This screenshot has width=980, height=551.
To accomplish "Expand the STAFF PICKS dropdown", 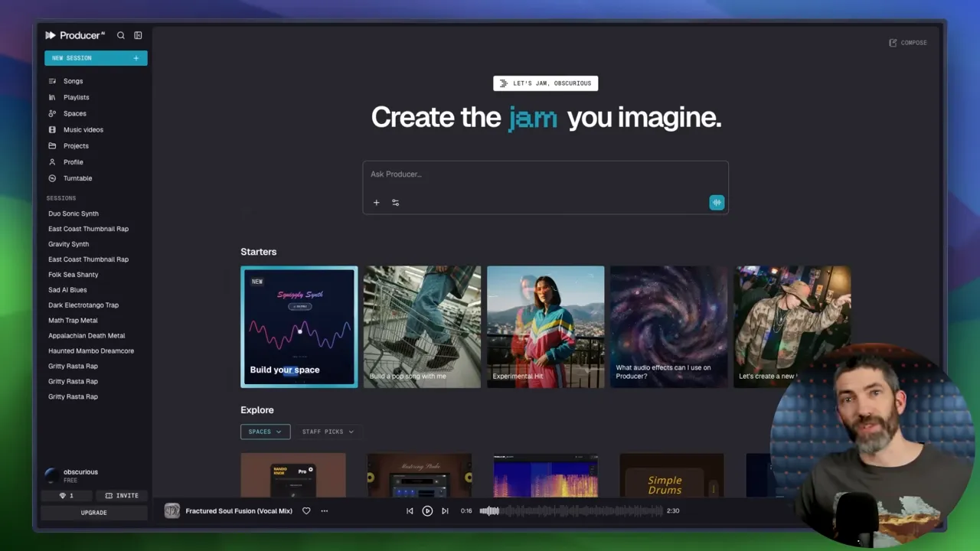I will (x=328, y=432).
